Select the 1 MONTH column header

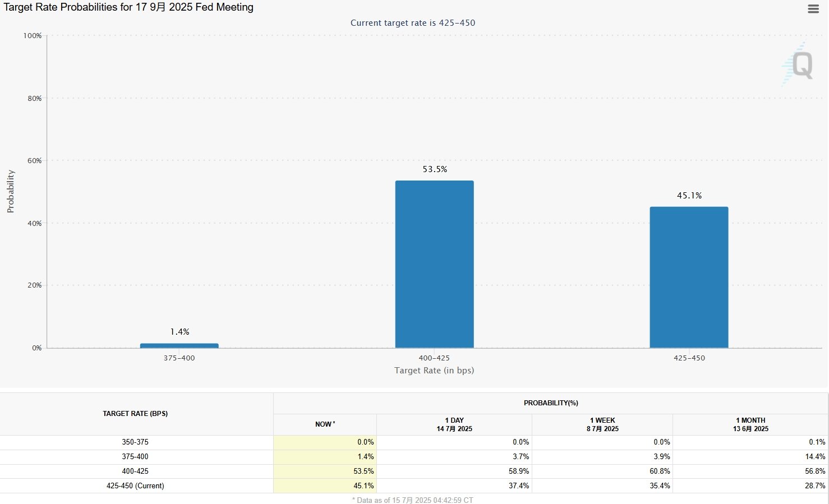[x=750, y=424]
